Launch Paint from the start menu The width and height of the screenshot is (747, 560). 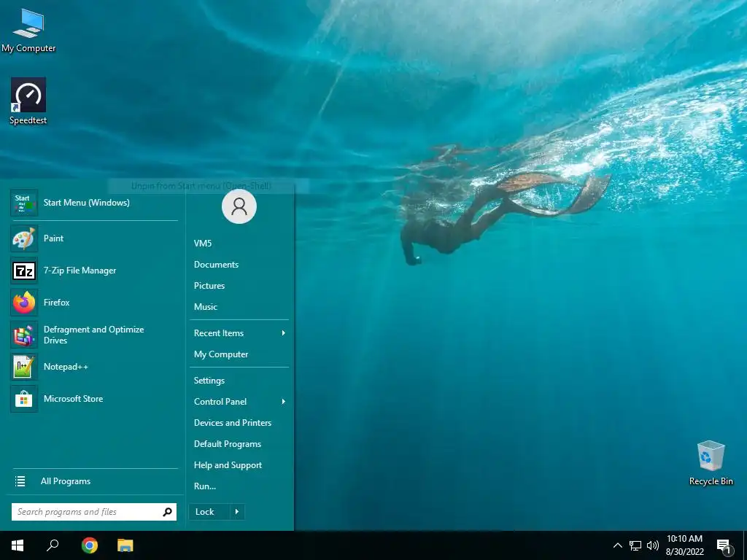click(24, 238)
